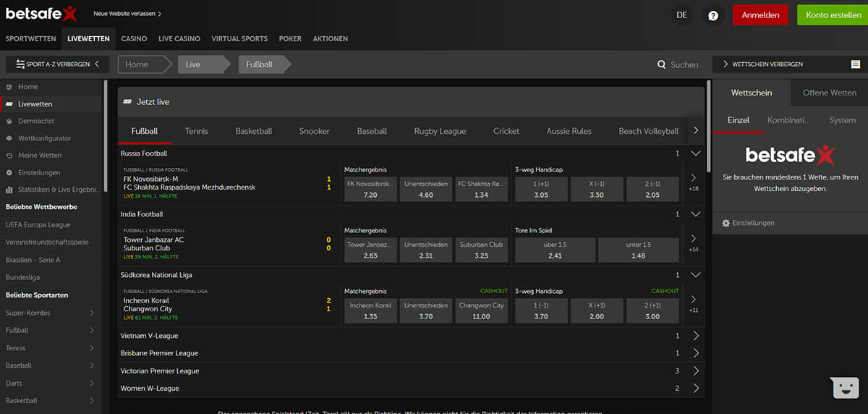
Task: Open the AKTIONEN menu item
Action: tap(331, 38)
